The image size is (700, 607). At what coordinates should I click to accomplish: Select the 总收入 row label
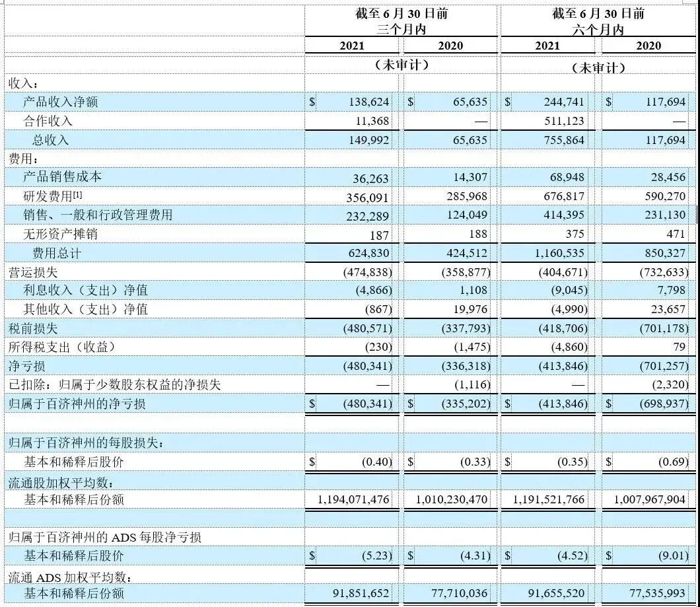[x=51, y=140]
